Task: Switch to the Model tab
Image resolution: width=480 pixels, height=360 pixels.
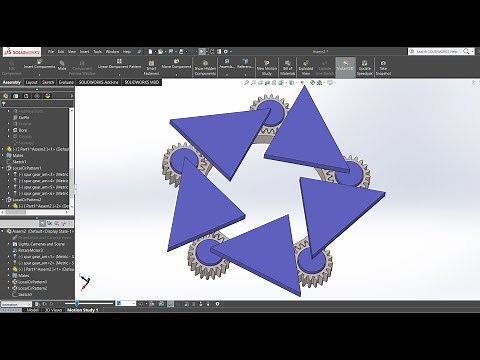Action: click(x=32, y=310)
